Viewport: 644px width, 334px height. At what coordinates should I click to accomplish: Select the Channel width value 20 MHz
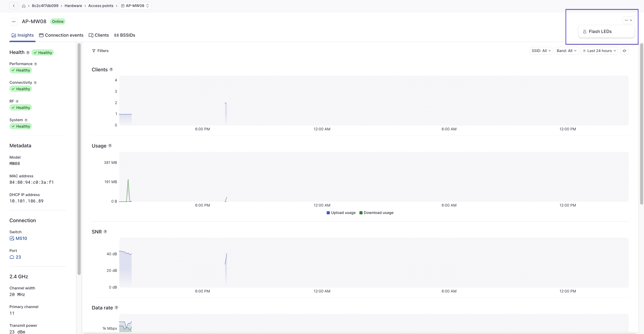[x=17, y=295]
